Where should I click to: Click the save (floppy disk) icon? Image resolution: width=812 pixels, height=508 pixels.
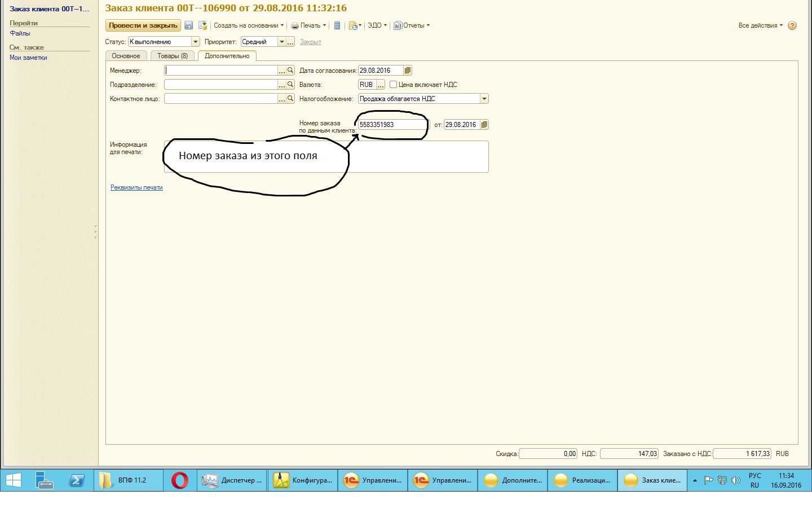click(189, 25)
